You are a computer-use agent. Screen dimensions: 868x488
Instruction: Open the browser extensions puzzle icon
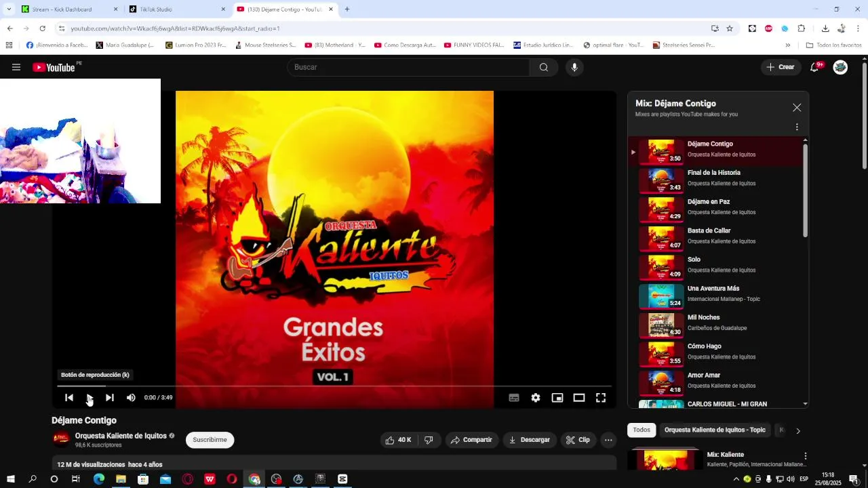(x=802, y=28)
